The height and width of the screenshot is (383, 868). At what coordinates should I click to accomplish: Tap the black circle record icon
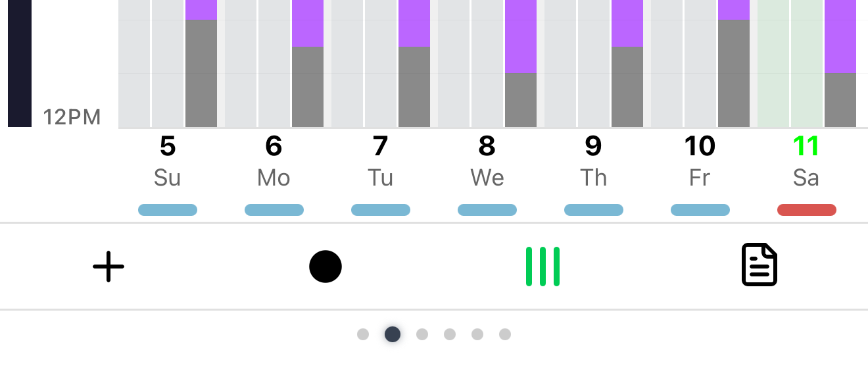point(325,267)
